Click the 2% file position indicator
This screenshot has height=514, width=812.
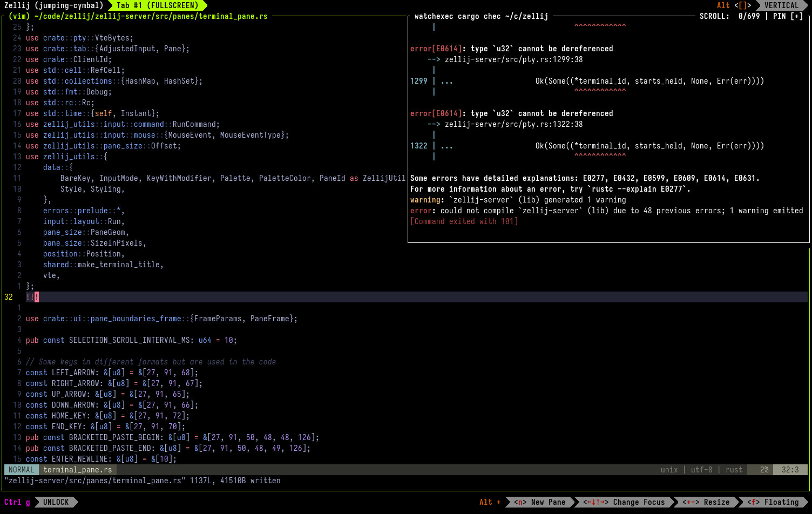coord(764,470)
